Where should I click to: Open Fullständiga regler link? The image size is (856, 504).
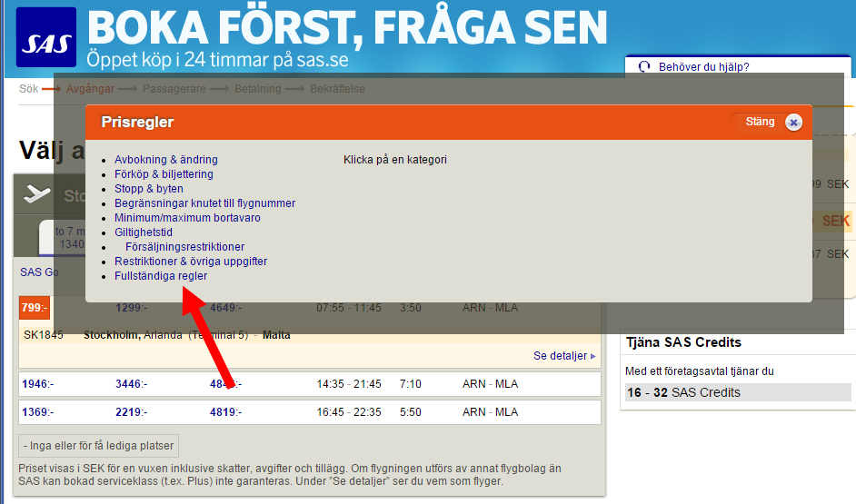click(161, 276)
